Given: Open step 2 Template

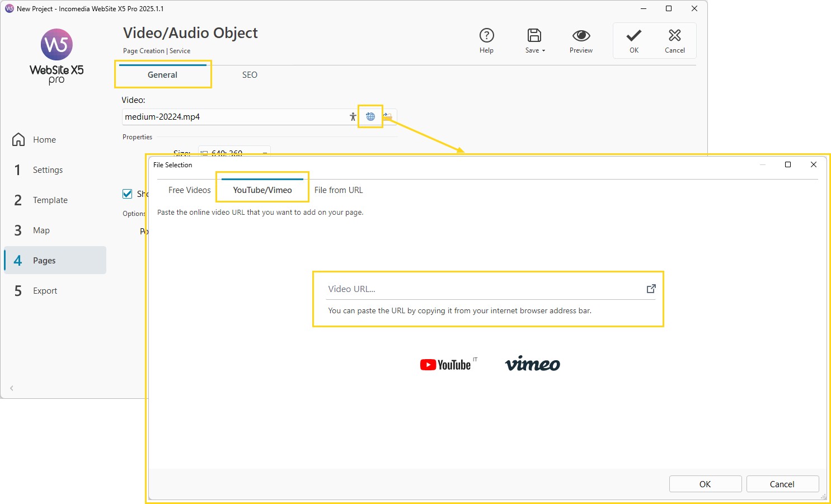Looking at the screenshot, I should coord(55,200).
